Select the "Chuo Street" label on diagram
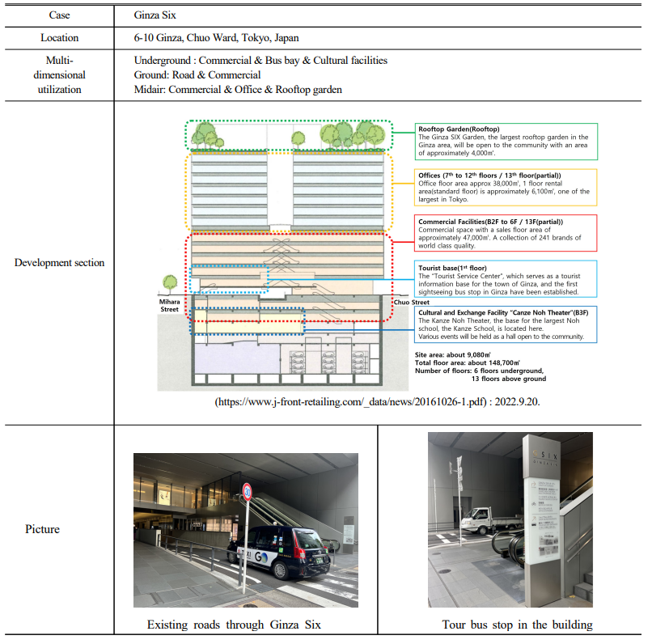The height and width of the screenshot is (644, 652). (412, 303)
